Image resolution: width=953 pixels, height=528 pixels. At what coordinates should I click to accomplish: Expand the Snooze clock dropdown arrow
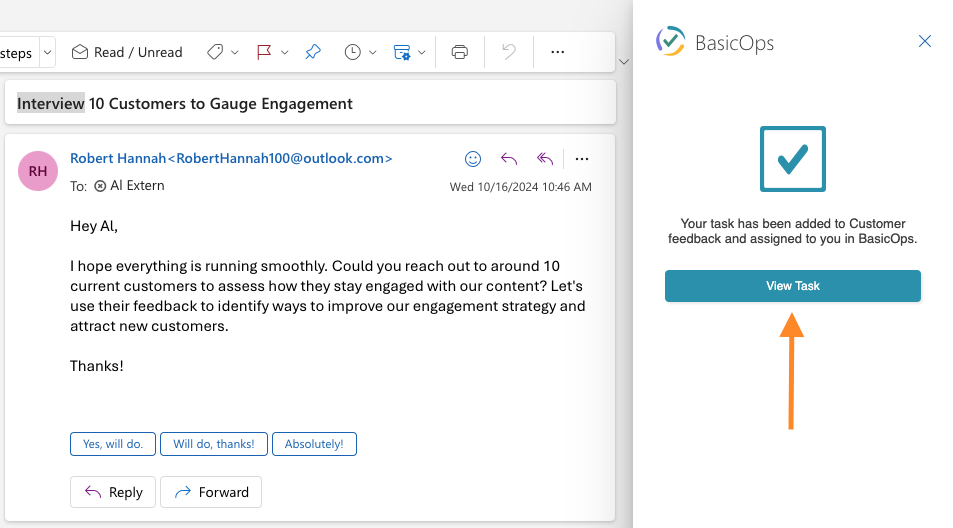tap(373, 53)
